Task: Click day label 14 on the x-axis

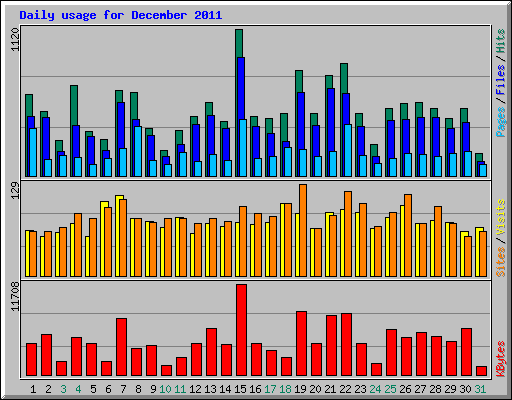Action: pyautogui.click(x=225, y=389)
